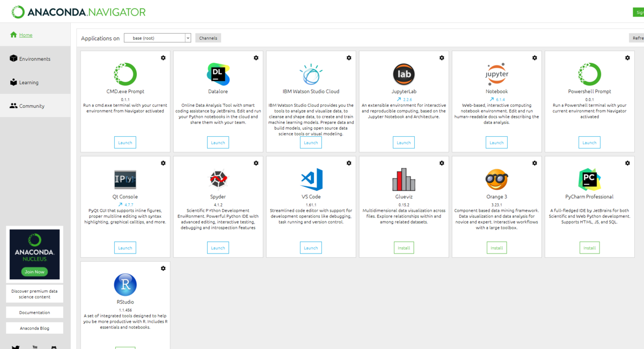This screenshot has width=644, height=349.
Task: Open gear options on PyCharm Professional tile
Action: click(627, 163)
